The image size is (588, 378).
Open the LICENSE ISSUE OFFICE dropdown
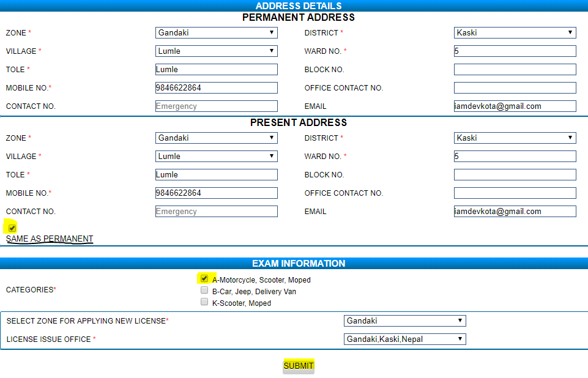pos(404,339)
